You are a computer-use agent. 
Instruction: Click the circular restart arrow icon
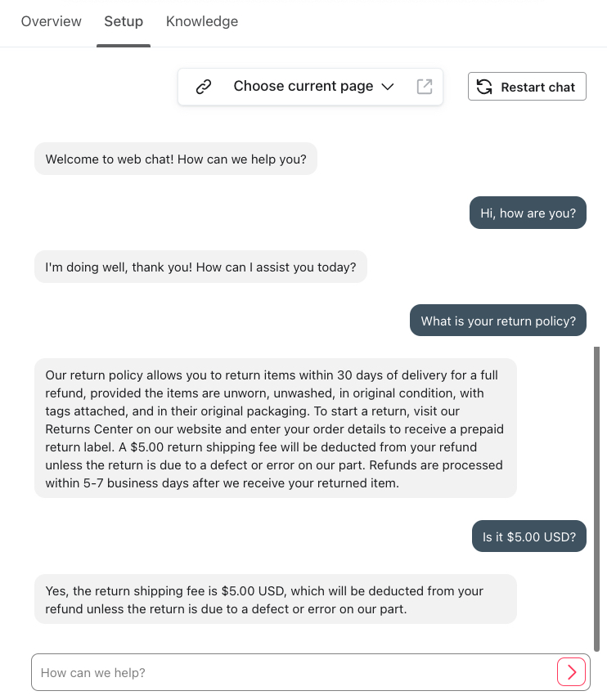pos(484,86)
